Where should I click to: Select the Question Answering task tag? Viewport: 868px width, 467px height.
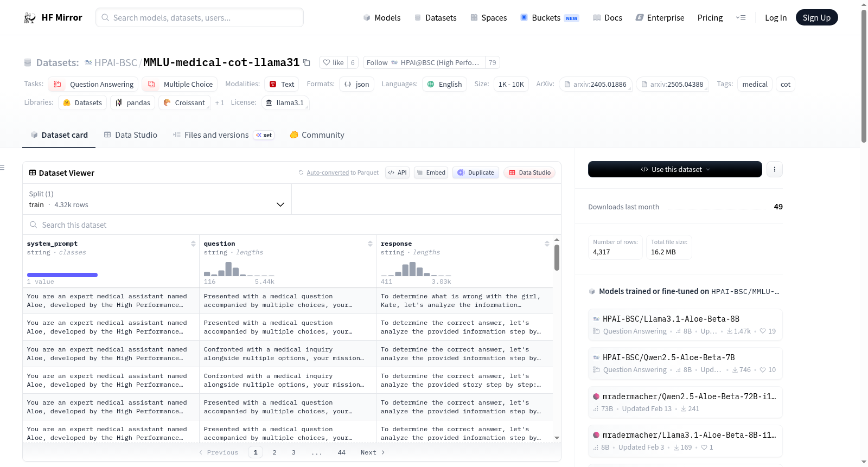[93, 84]
